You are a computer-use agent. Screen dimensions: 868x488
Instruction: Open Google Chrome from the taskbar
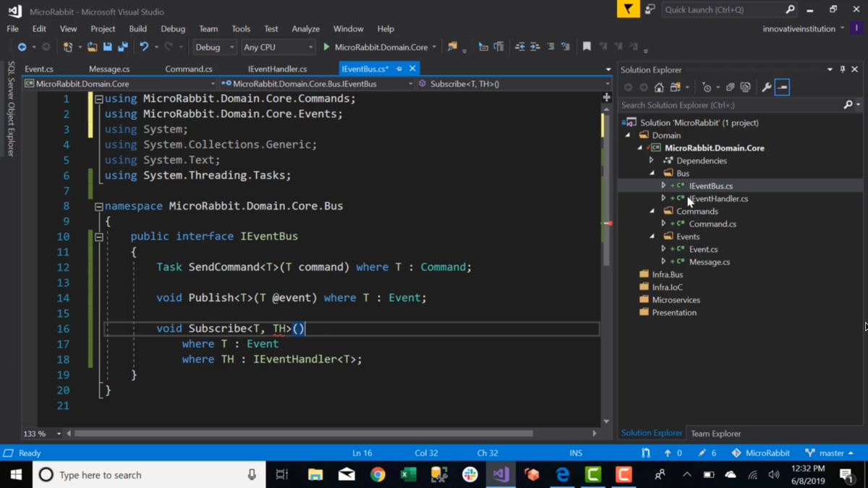point(378,475)
